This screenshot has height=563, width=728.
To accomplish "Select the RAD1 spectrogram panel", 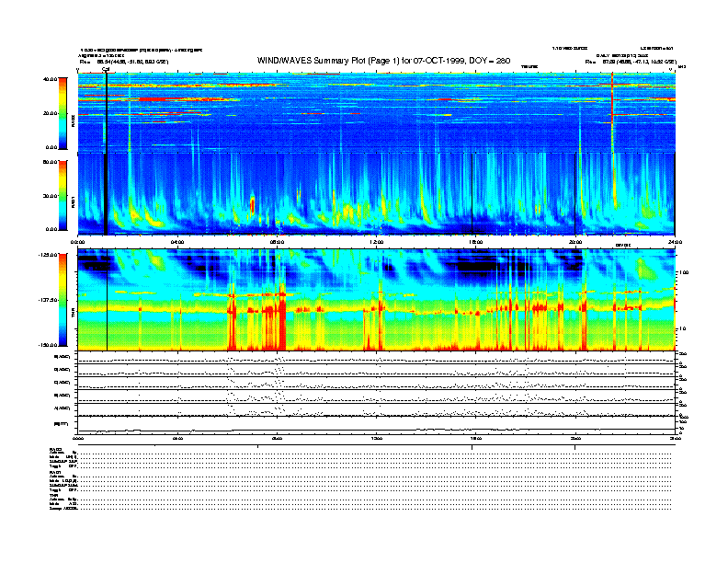I will [x=377, y=194].
